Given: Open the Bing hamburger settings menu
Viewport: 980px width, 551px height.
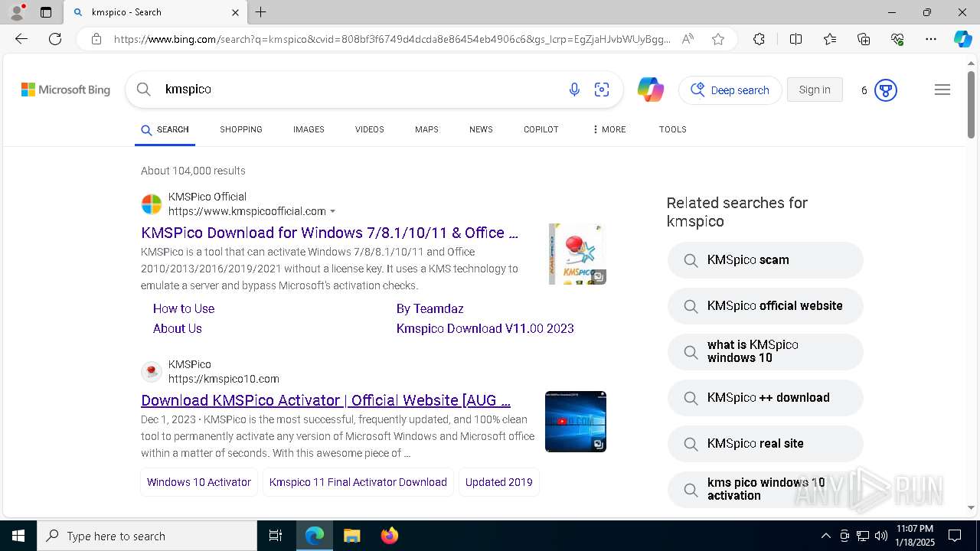Looking at the screenshot, I should [x=942, y=90].
